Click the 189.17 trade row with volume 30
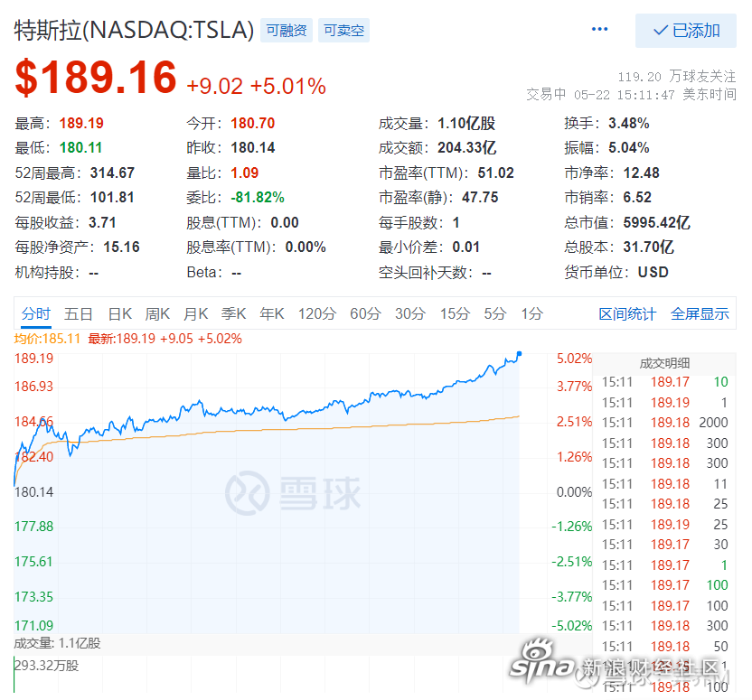This screenshot has height=700, width=752. (664, 545)
